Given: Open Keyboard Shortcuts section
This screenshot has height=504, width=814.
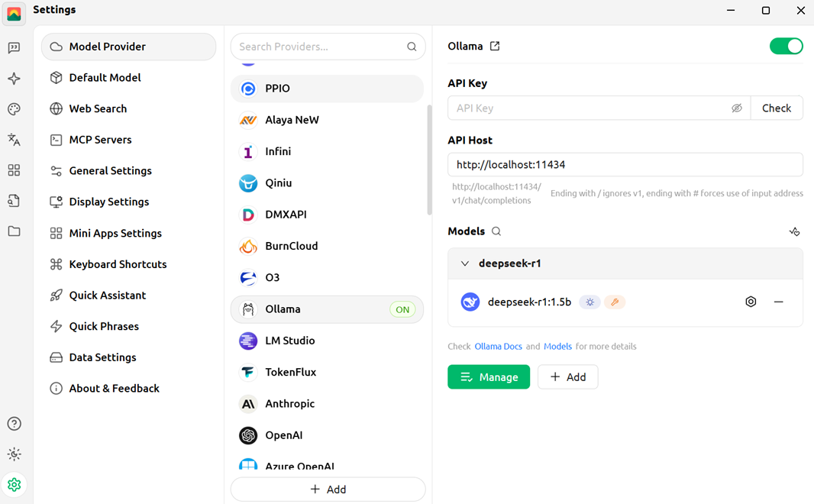Looking at the screenshot, I should coord(129,264).
